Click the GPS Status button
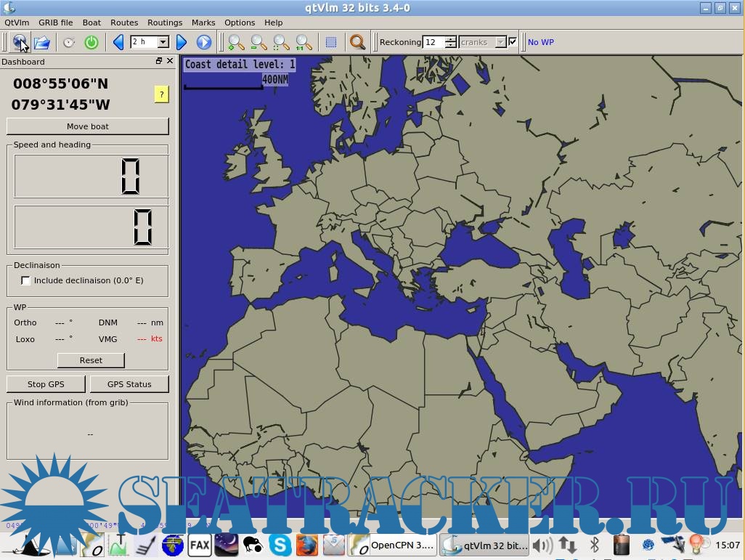This screenshot has height=560, width=745. click(129, 384)
